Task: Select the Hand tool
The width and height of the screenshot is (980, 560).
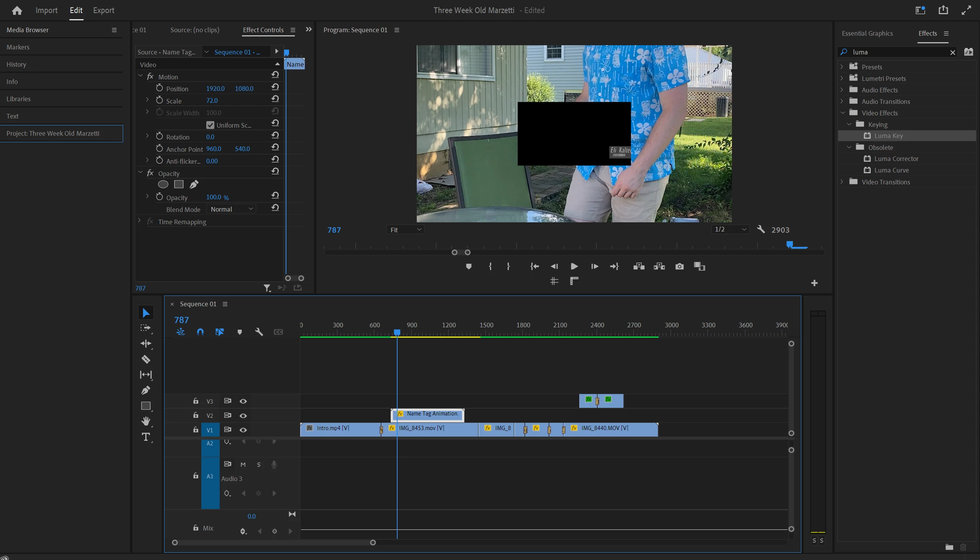Action: (146, 421)
